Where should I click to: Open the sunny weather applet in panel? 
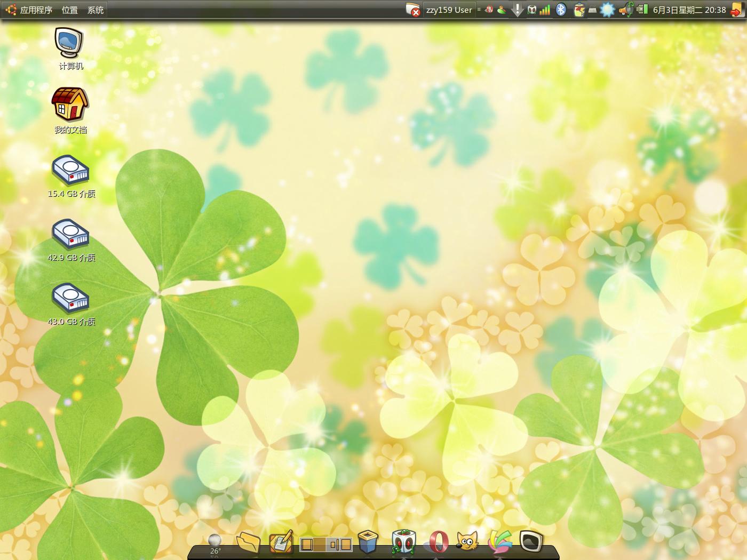coord(607,10)
